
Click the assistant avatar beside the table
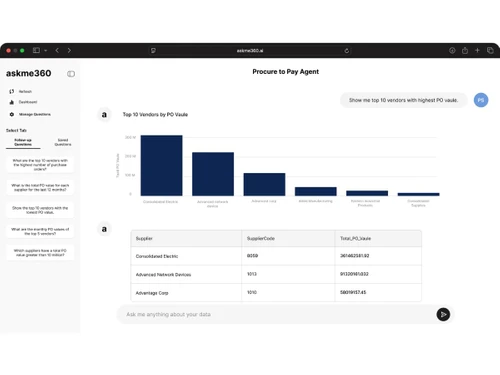click(104, 229)
